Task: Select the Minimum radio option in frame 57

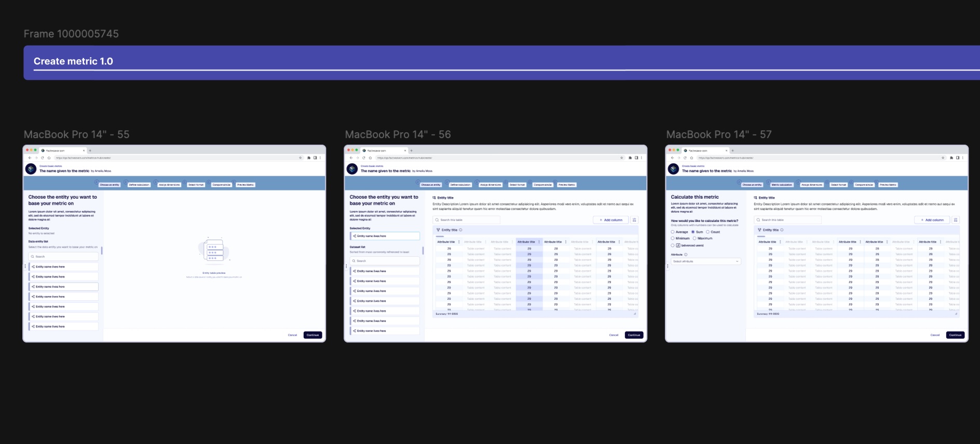Action: (673, 238)
